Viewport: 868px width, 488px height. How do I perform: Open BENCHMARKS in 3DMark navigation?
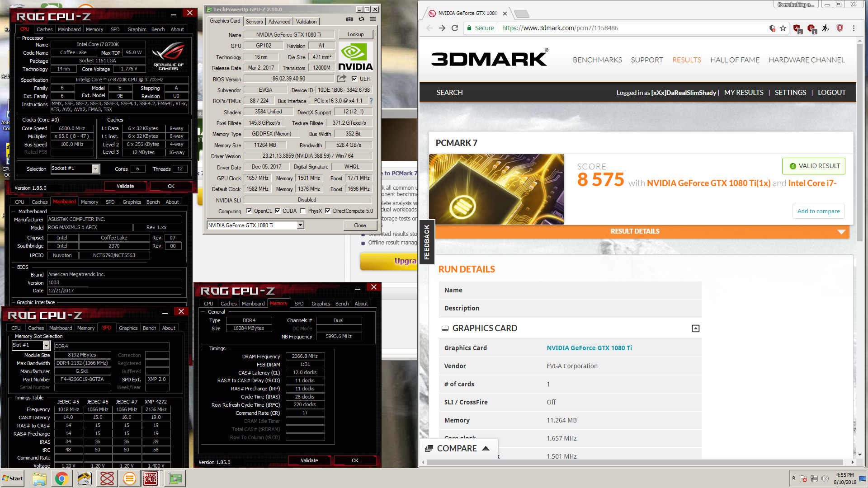pos(597,60)
